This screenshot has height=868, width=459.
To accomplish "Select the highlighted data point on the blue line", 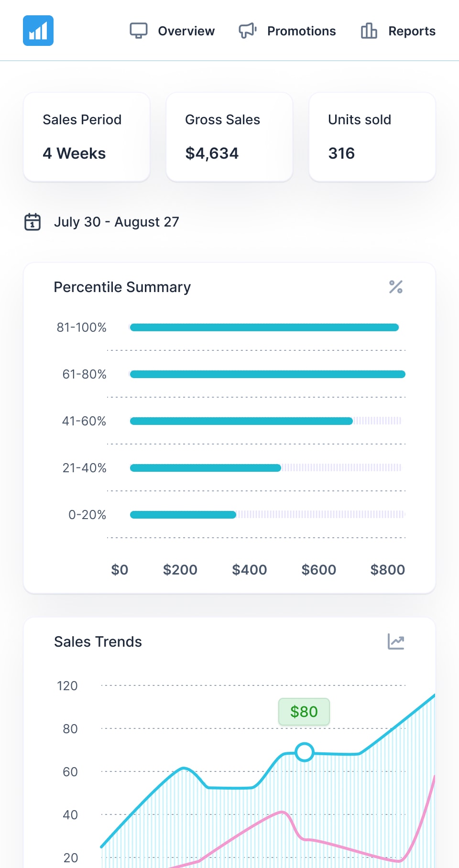I will tap(304, 752).
